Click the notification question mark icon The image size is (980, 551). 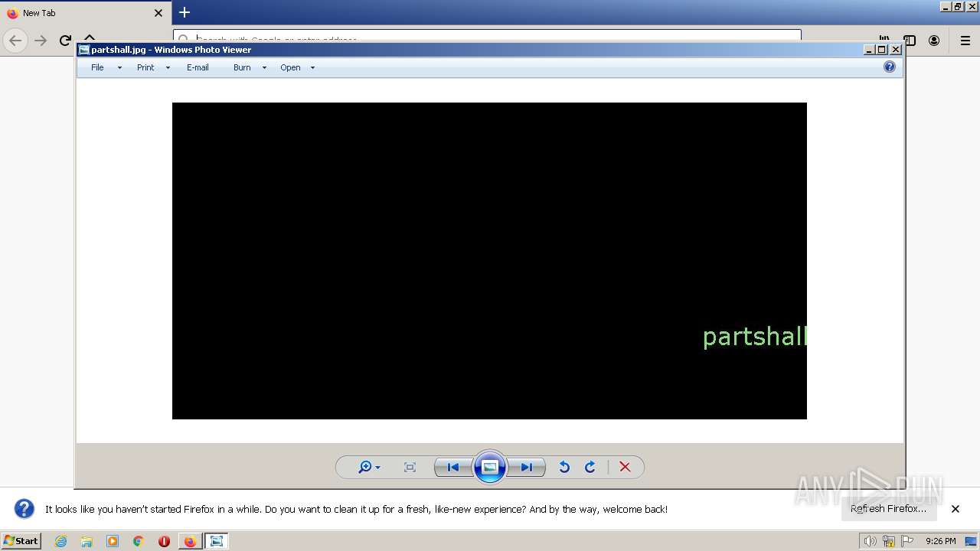coord(24,509)
